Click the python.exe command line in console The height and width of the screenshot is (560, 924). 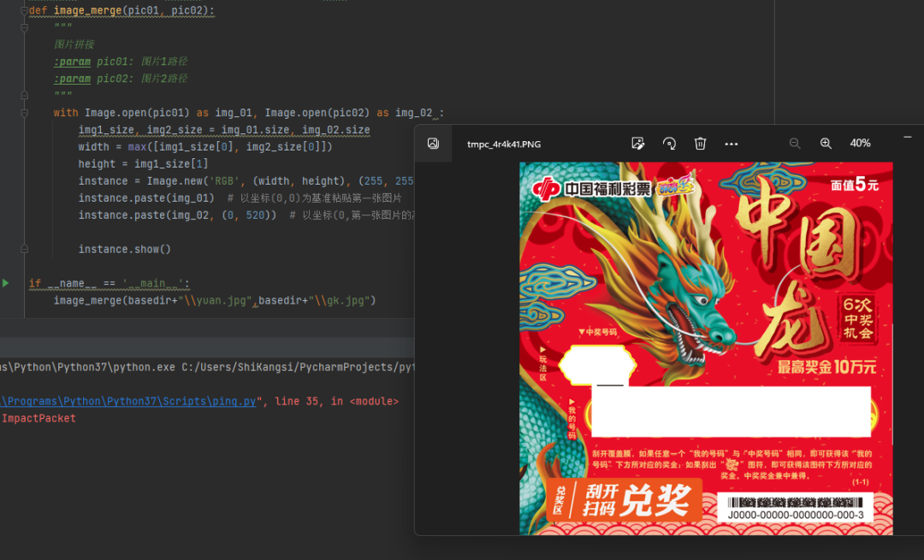pyautogui.click(x=207, y=367)
